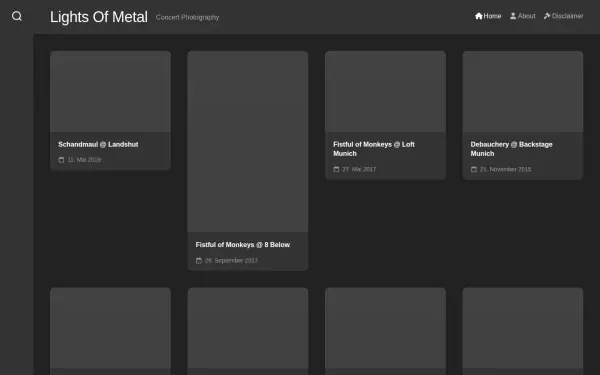Click the Home house icon
Image resolution: width=600 pixels, height=375 pixels.
tap(479, 16)
